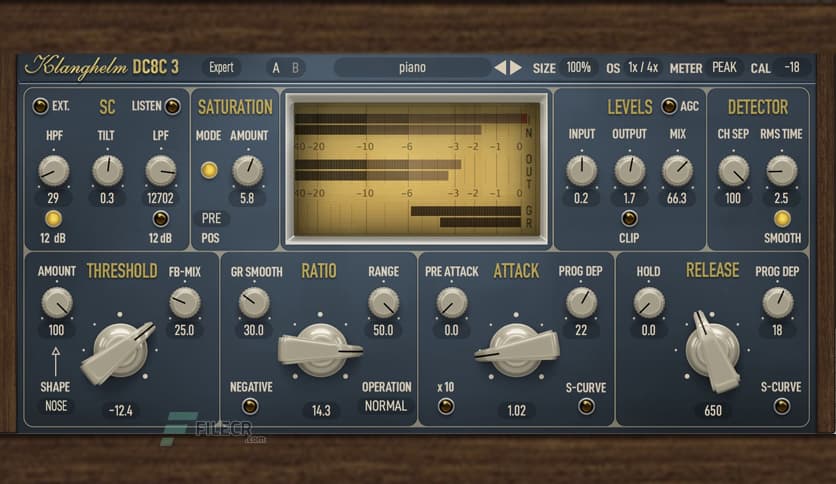Select preset slot B
Screen dimensions: 836x484
click(295, 68)
